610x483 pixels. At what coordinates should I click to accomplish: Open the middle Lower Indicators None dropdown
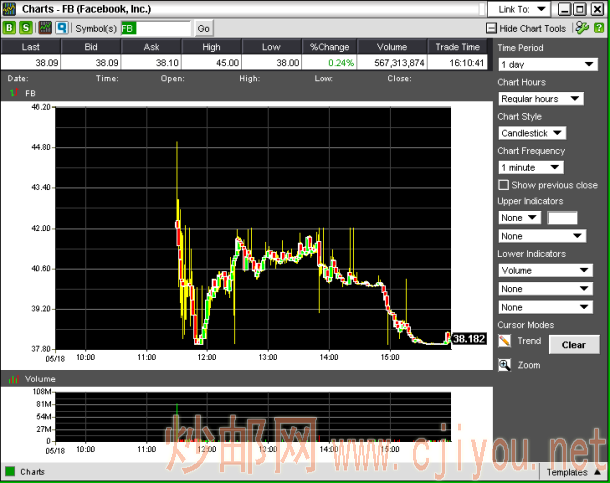coord(545,289)
